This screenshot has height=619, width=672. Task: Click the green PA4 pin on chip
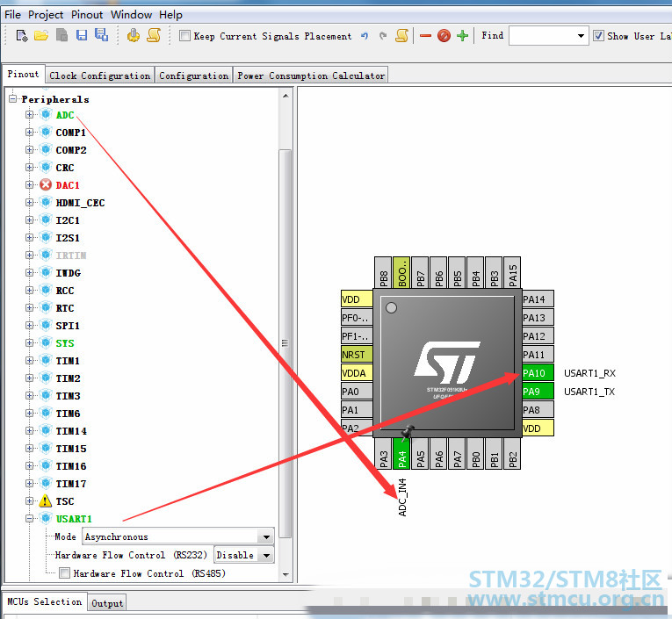point(401,454)
